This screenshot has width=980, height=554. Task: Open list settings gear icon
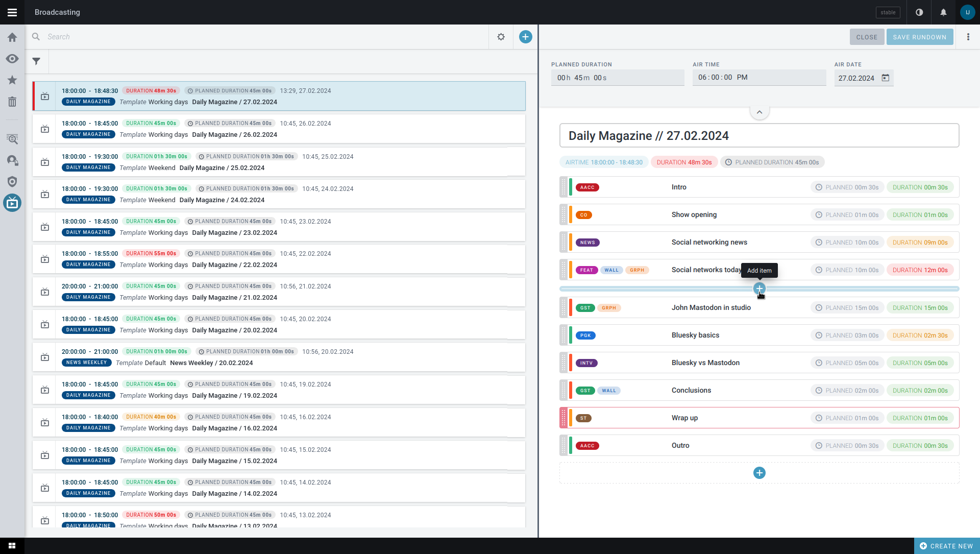point(501,37)
